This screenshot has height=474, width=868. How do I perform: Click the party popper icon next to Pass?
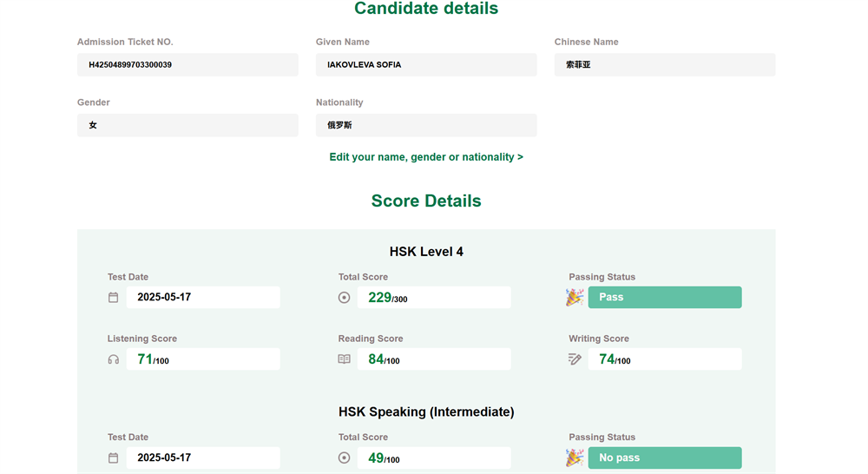coord(575,298)
